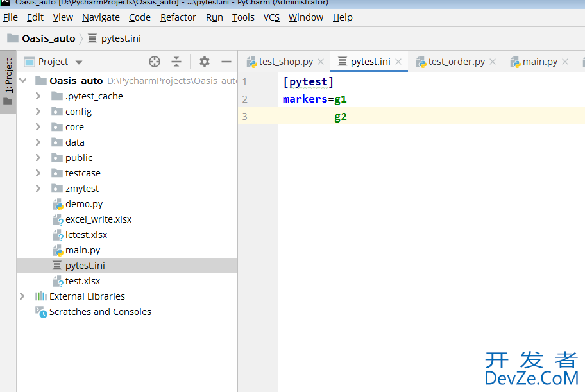Image resolution: width=585 pixels, height=392 pixels.
Task: Open the View menu
Action: click(x=63, y=17)
